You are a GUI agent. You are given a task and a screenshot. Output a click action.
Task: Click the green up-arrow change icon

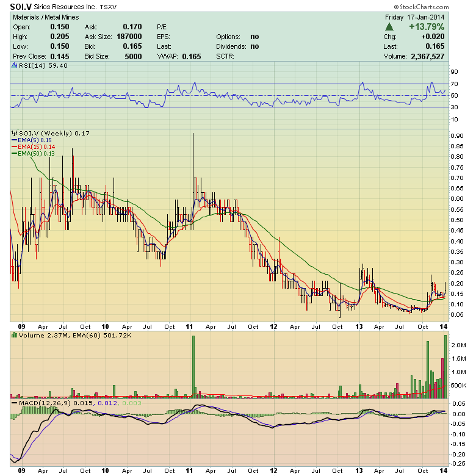[x=389, y=27]
